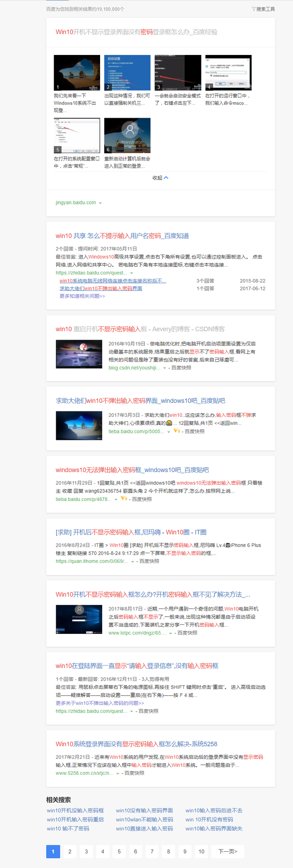
Task: Click 更多知道相关问题>> link
Action: [x=82, y=296]
